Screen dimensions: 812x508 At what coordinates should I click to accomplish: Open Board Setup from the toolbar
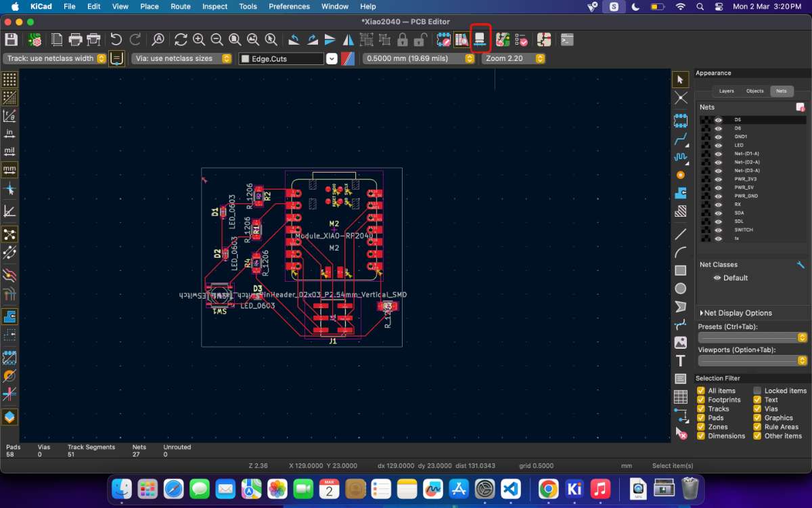tap(35, 40)
